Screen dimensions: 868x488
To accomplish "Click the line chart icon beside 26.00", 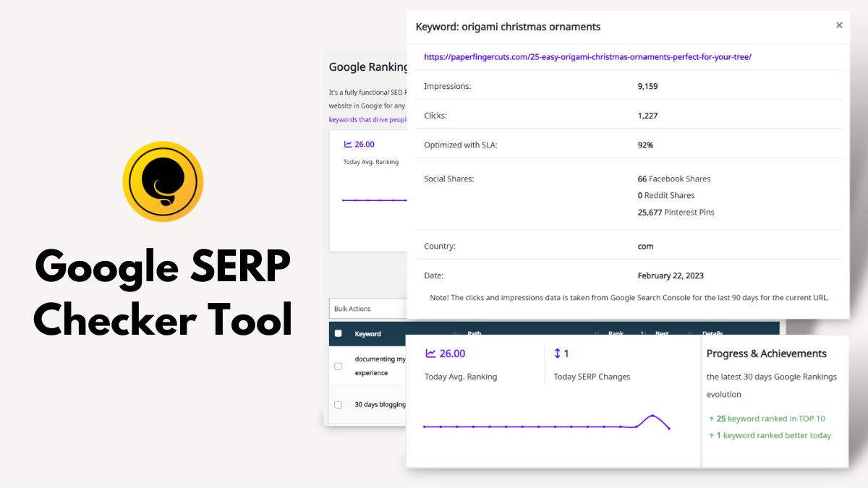I will pos(431,354).
